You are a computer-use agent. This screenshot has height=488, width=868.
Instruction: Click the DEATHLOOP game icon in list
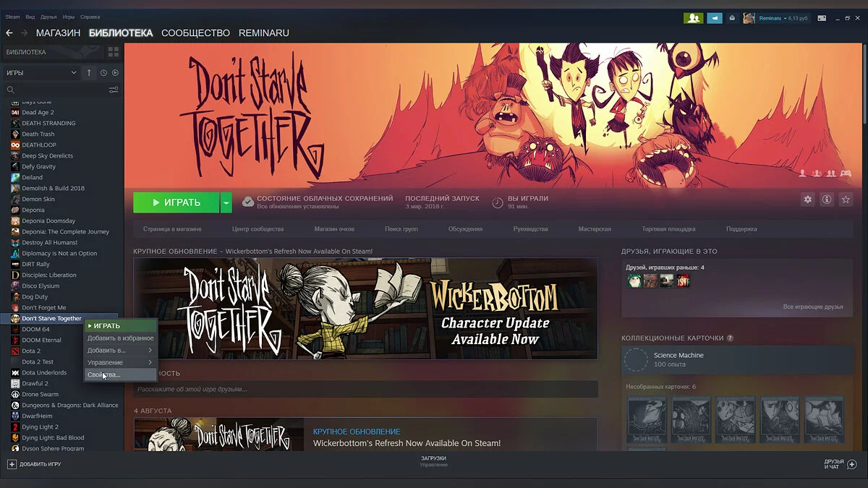point(15,145)
